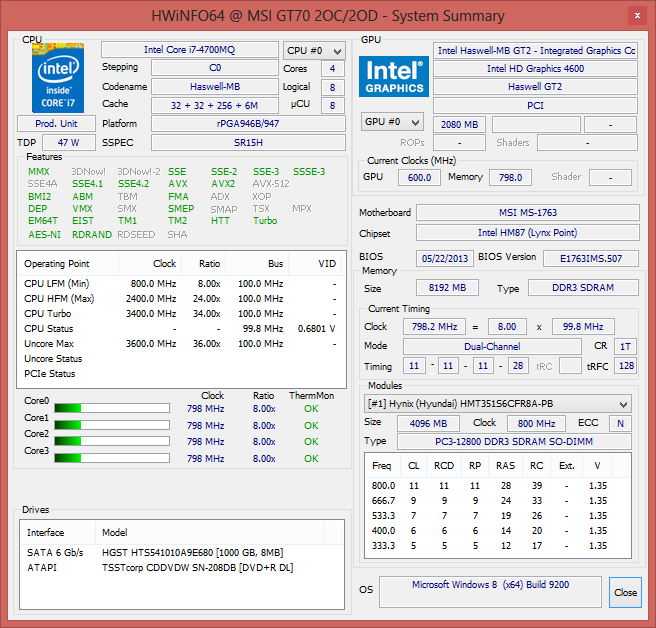Click the DDR3 SDRAM type field

(x=583, y=288)
